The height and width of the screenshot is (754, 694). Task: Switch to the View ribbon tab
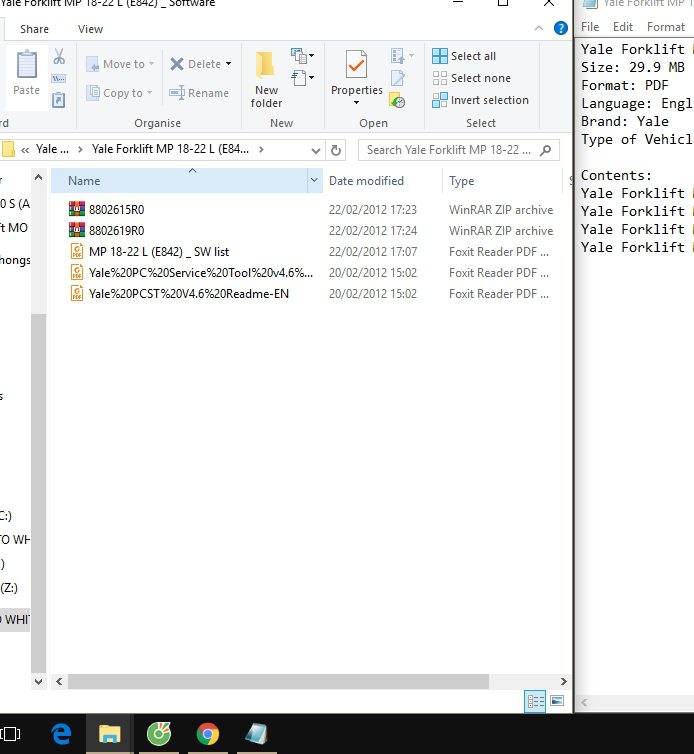[90, 29]
